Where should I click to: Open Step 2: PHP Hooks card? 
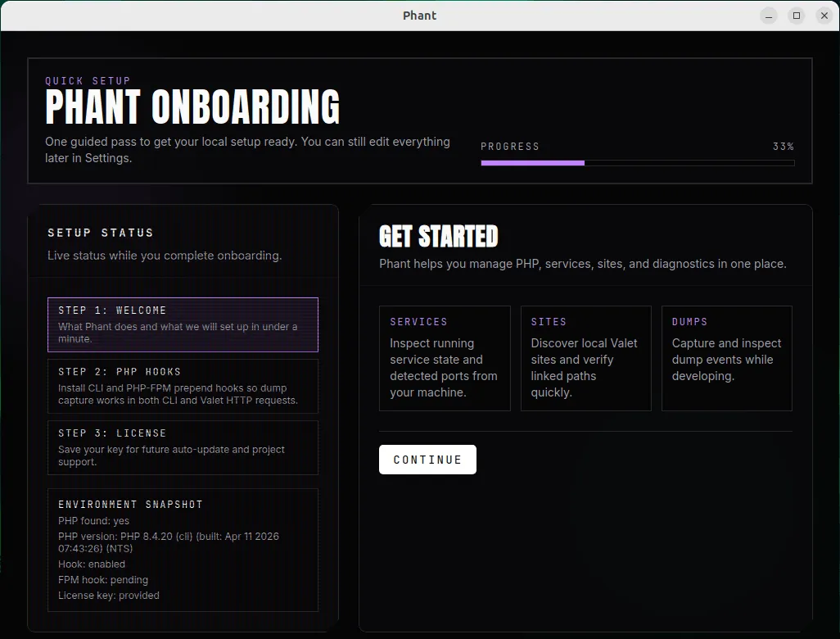pos(183,386)
